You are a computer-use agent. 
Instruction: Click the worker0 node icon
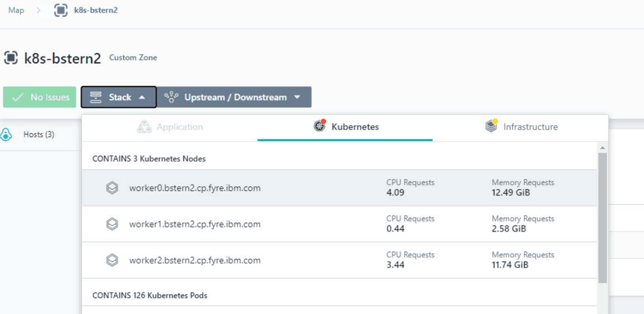[x=112, y=188]
